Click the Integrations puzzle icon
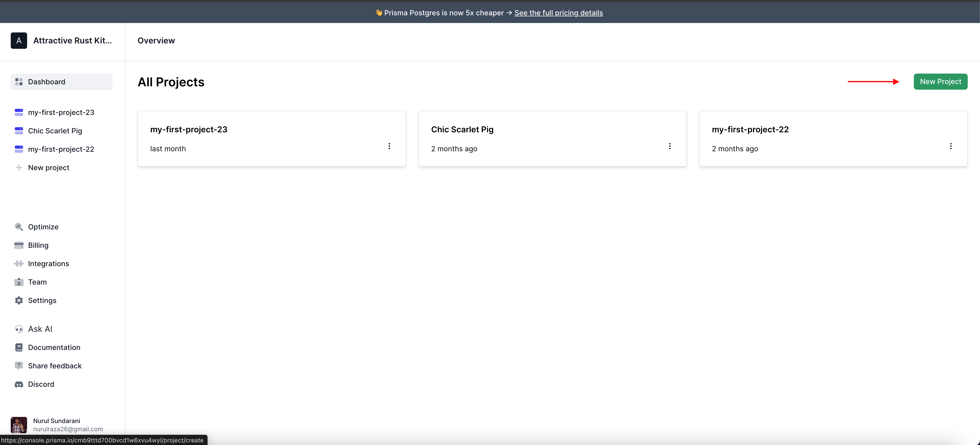Image resolution: width=980 pixels, height=445 pixels. click(x=19, y=264)
